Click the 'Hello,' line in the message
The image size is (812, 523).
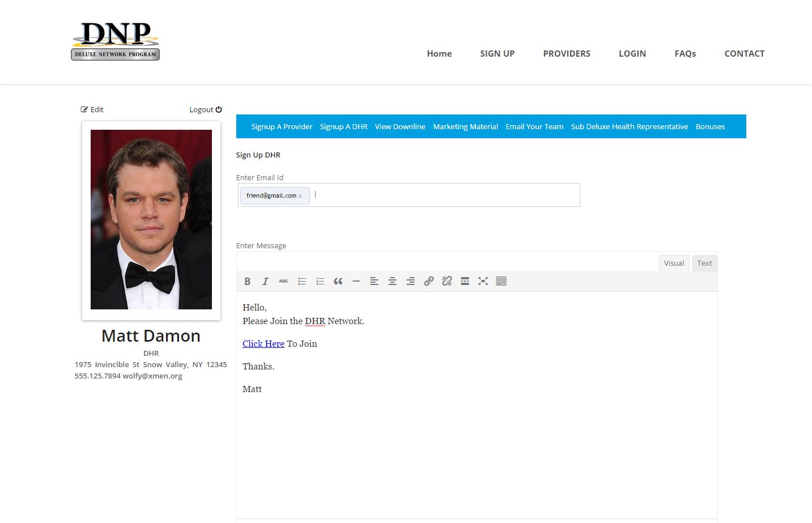click(x=254, y=307)
